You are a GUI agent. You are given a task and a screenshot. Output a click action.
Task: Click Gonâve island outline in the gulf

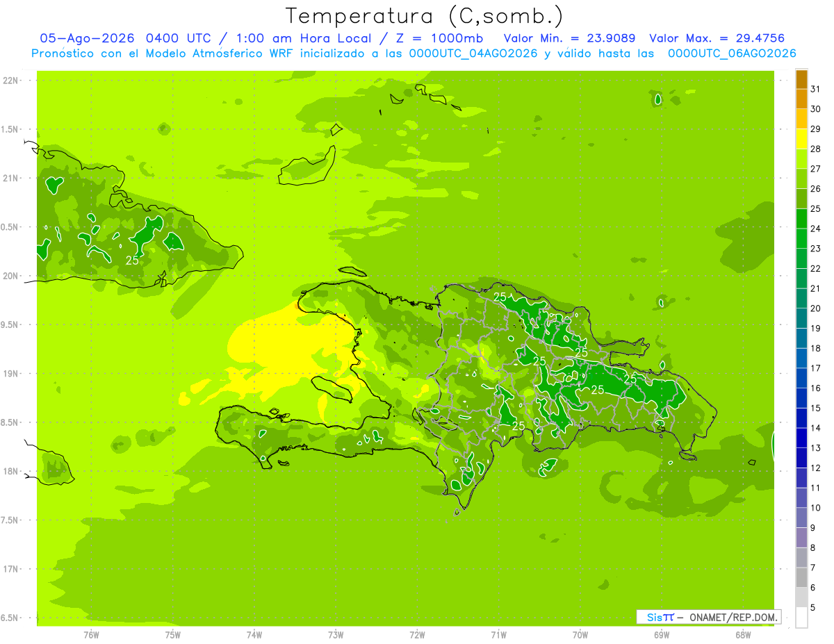335,389
